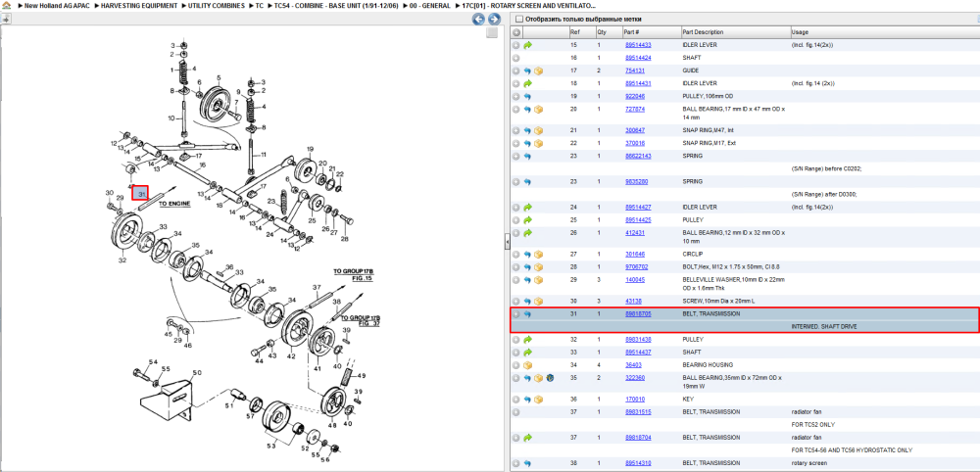Open part number 89831515 link
Screen dimensions: 980x472
(x=638, y=412)
